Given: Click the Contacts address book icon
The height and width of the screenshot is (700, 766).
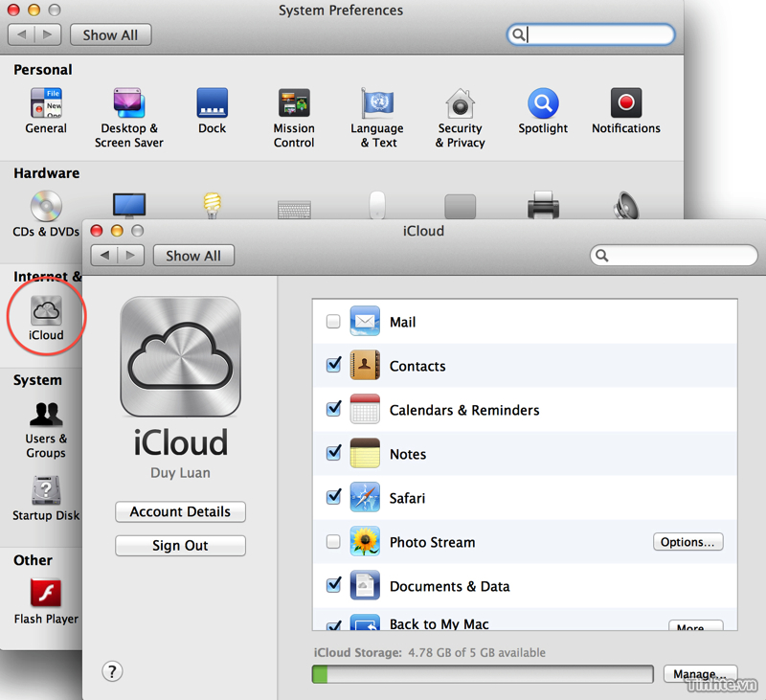Looking at the screenshot, I should pyautogui.click(x=365, y=365).
